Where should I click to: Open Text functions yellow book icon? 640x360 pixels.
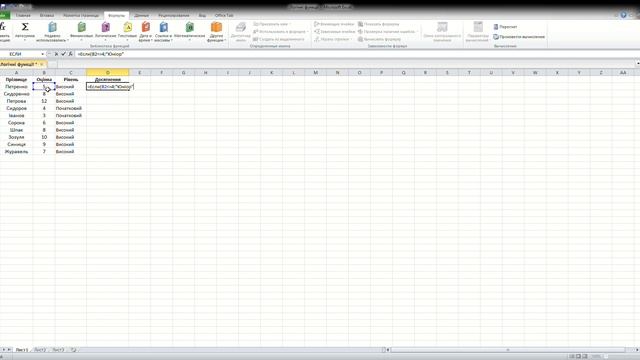coord(127,27)
